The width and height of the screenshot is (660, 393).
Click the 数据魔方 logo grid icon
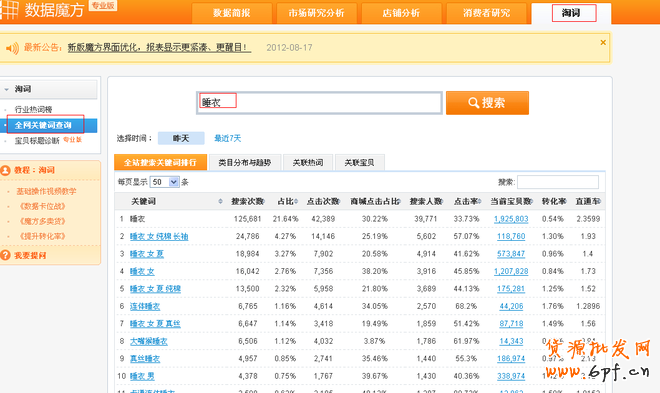point(9,9)
